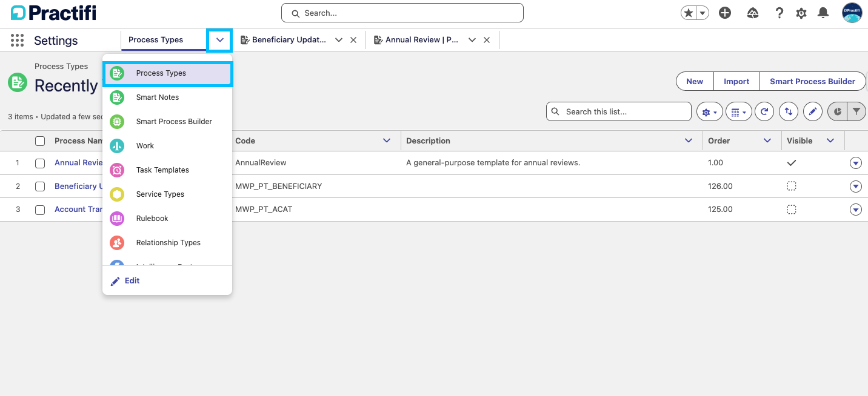Refresh the list view
This screenshot has height=396, width=868.
coord(764,111)
